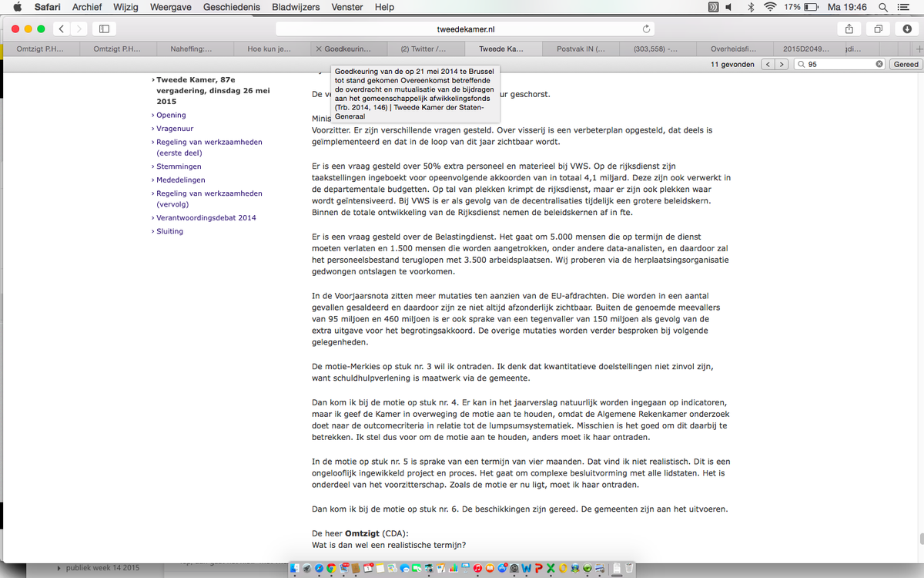The image size is (924, 578).
Task: Open the find options magnifier dropdown
Action: (802, 64)
